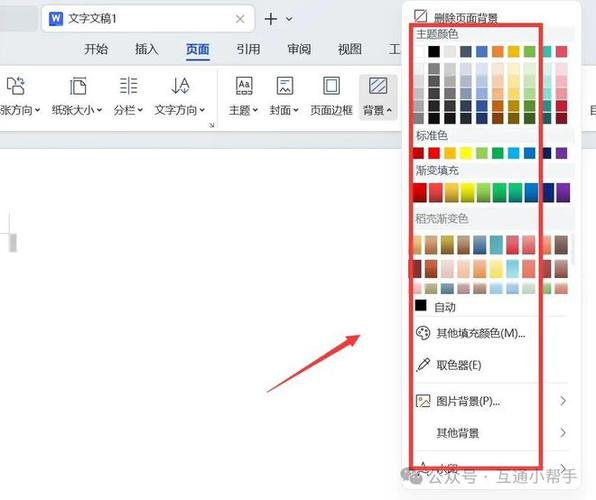Click the paper orientation icon
This screenshot has height=500, width=596.
click(16, 86)
